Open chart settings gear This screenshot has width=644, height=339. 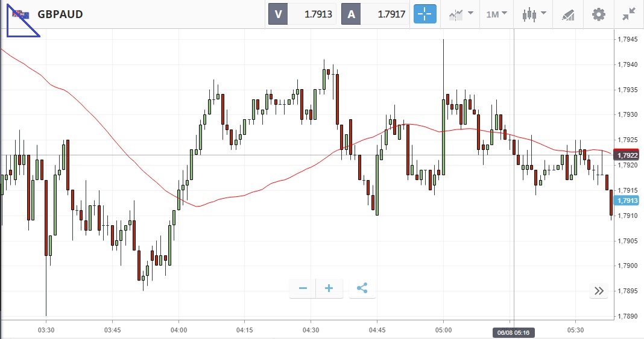point(598,14)
